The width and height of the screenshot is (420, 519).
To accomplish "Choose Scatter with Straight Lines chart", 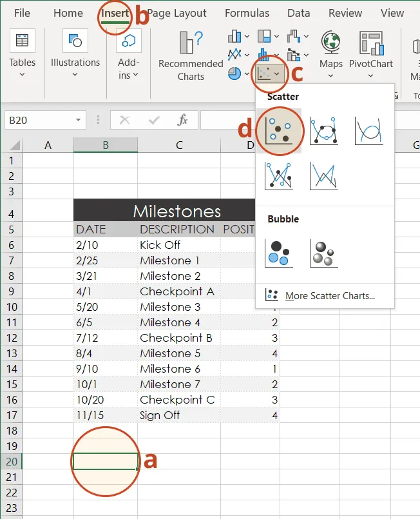I will (323, 175).
